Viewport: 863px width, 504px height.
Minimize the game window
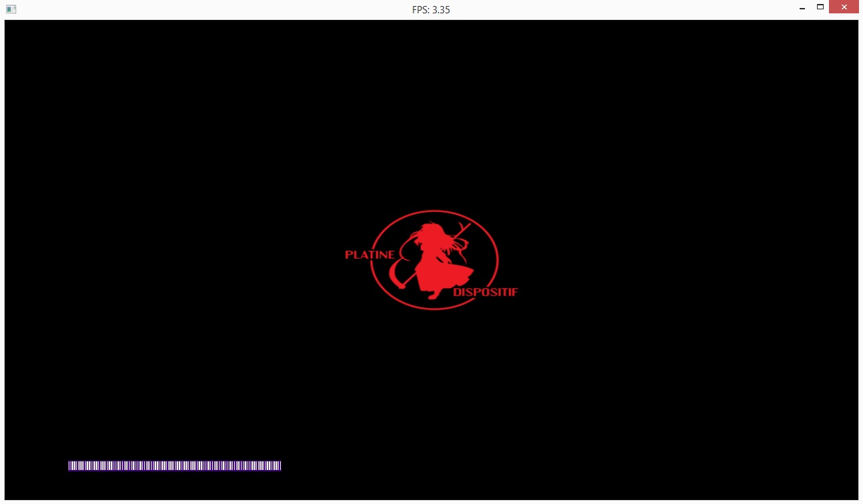tap(802, 8)
